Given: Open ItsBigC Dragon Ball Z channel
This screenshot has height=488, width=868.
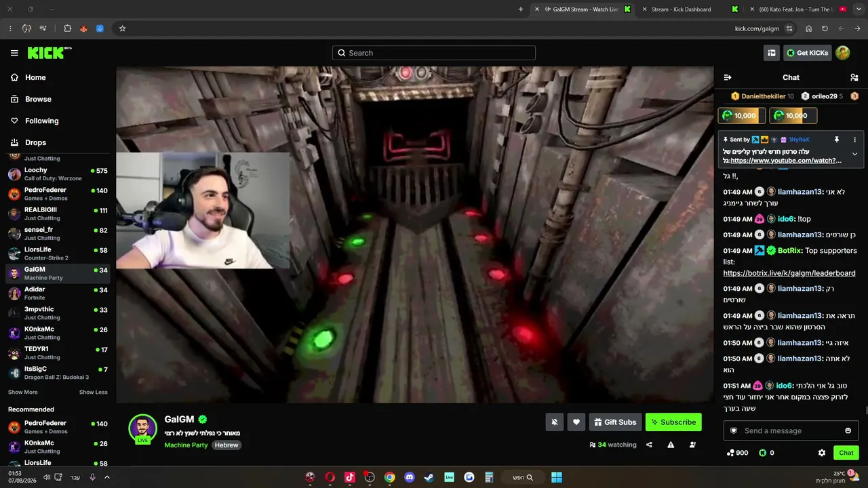Looking at the screenshot, I should [x=58, y=373].
